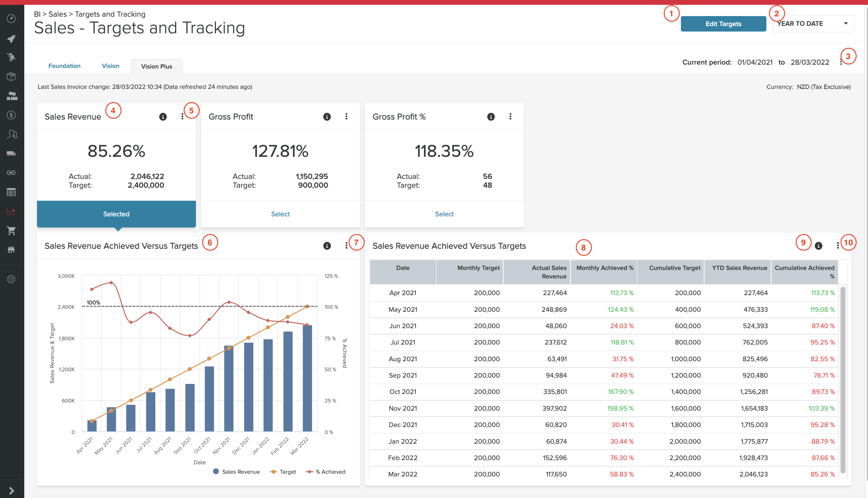Open the table grid reports icon

pyautogui.click(x=11, y=192)
